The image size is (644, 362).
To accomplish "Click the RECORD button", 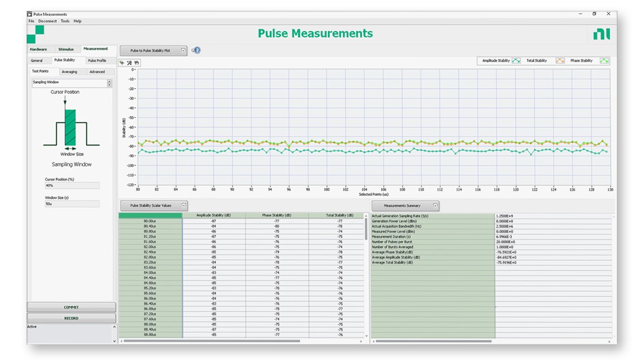I will click(71, 319).
